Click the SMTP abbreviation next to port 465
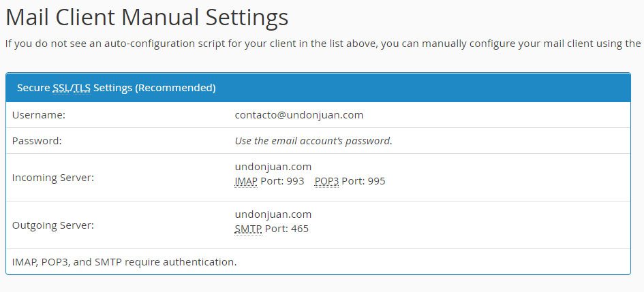The width and height of the screenshot is (644, 292). (x=248, y=229)
